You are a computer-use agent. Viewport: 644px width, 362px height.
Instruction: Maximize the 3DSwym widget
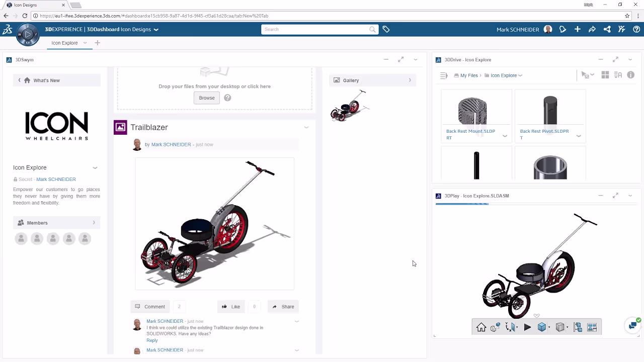coord(400,59)
